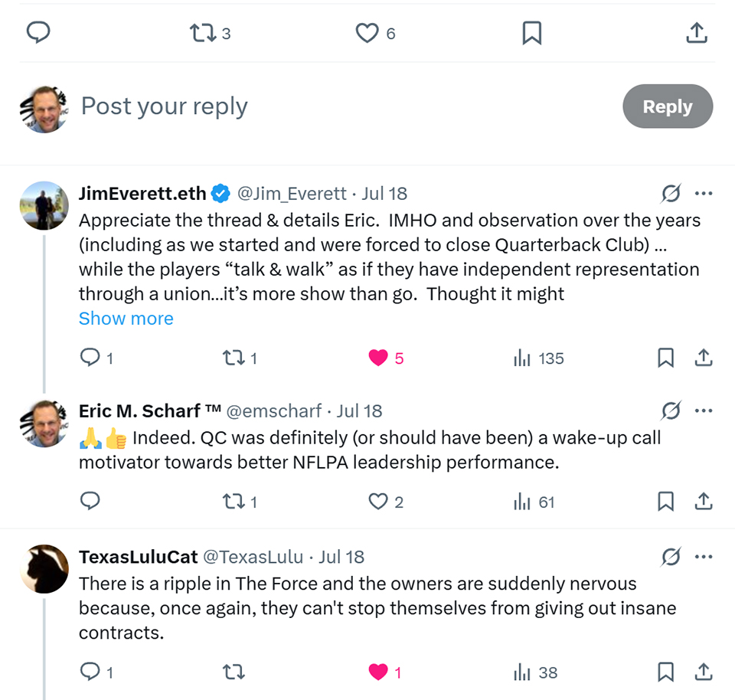The width and height of the screenshot is (735, 700).
Task: Click the reply icon on the main post
Action: [38, 33]
